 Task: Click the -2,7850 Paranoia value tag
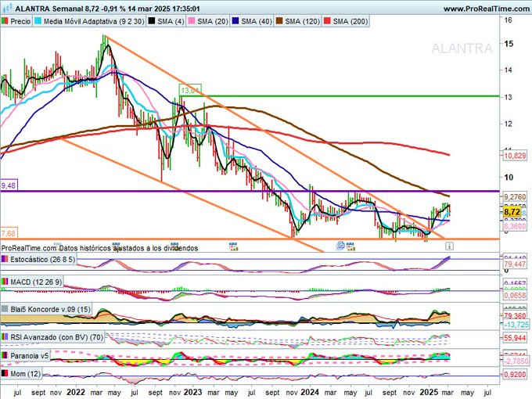tap(516, 361)
